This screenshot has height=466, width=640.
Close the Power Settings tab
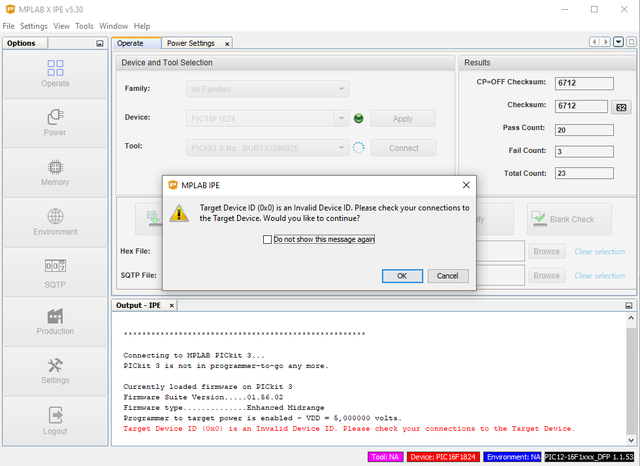pos(227,44)
